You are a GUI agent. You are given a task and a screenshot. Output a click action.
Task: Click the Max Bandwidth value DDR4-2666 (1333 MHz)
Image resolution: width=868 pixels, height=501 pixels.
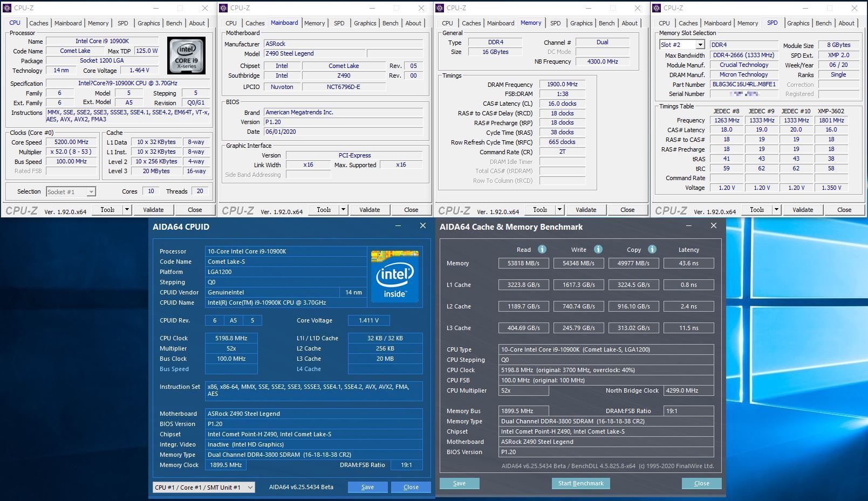pyautogui.click(x=744, y=55)
